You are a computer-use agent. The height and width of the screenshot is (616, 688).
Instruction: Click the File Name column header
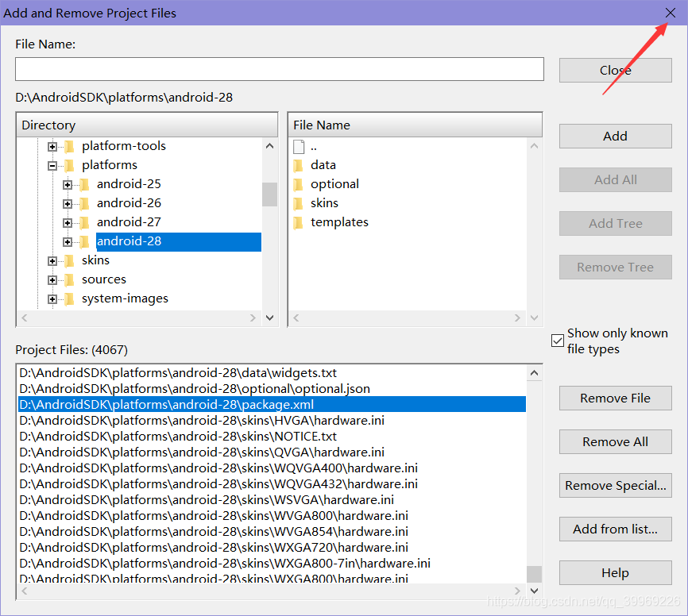pos(415,125)
